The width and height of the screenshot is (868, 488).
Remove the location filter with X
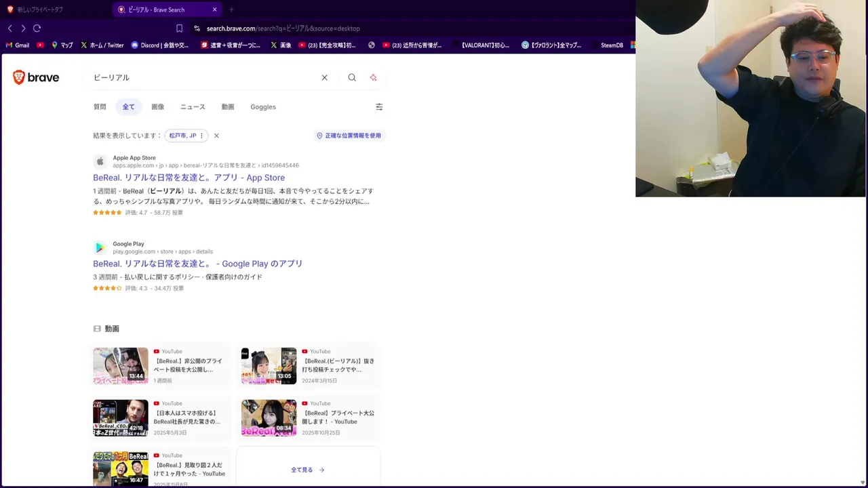pos(216,136)
